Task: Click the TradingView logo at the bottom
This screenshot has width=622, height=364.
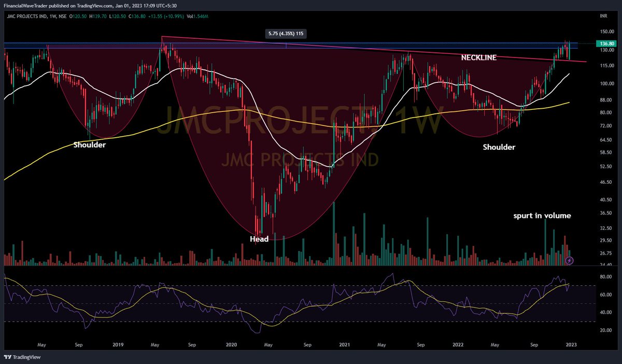Action: [22, 357]
